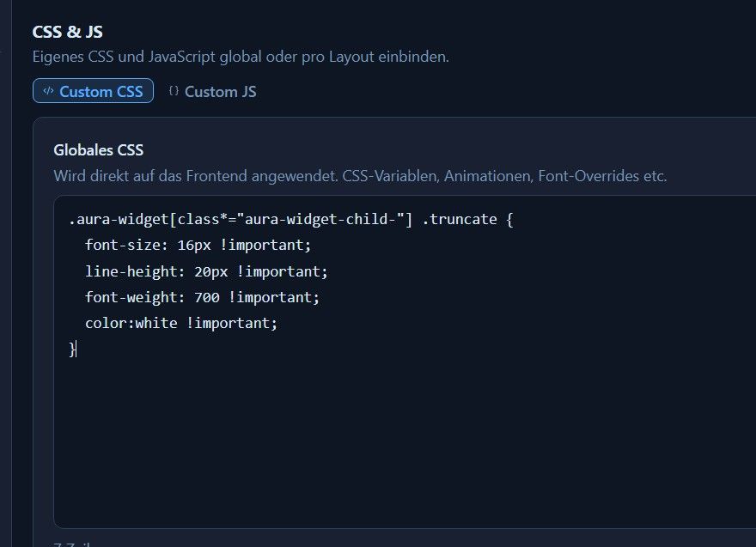Click the description text below Globales CSS
Screen dimensions: 756x547
point(360,176)
